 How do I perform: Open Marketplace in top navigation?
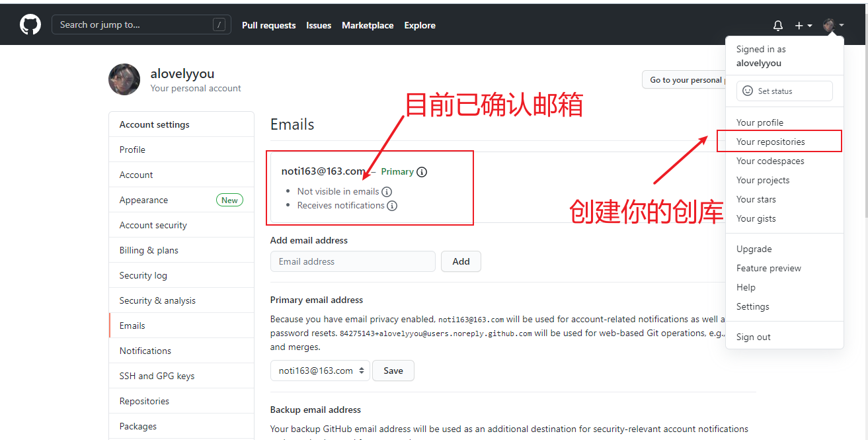tap(368, 25)
